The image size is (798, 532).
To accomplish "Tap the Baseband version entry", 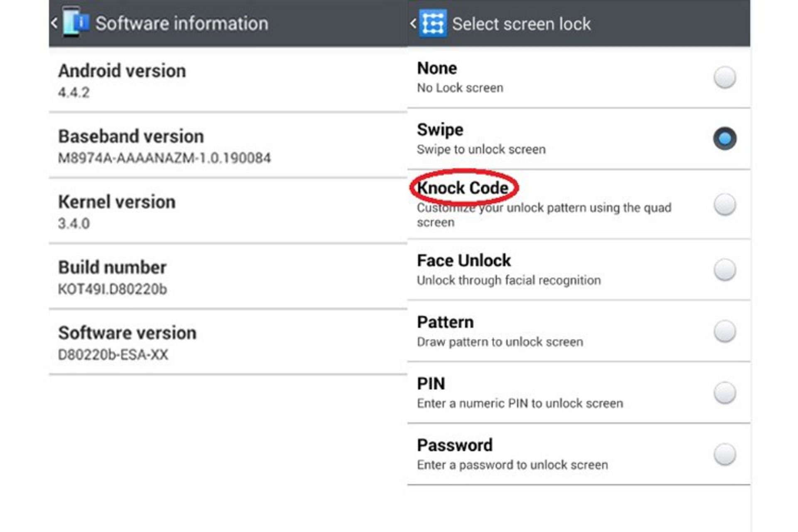I will pos(228,146).
